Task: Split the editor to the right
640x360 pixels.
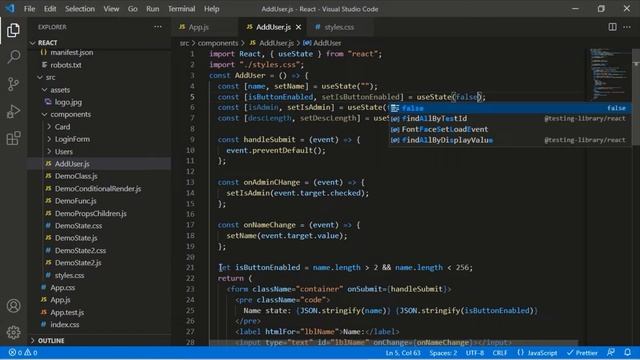Action: tap(612, 27)
